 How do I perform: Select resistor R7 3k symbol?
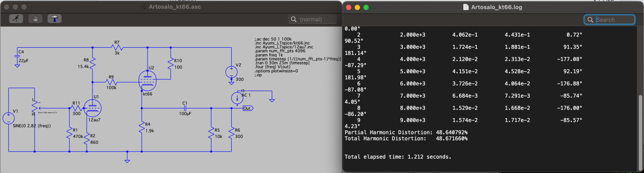click(x=117, y=48)
